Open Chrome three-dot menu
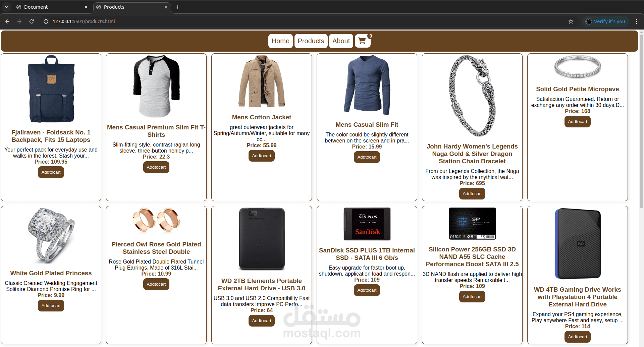The width and height of the screenshot is (644, 347). tap(637, 21)
